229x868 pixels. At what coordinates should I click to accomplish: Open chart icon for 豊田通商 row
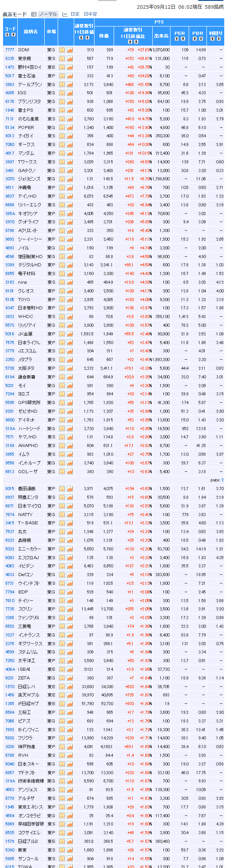click(x=70, y=489)
